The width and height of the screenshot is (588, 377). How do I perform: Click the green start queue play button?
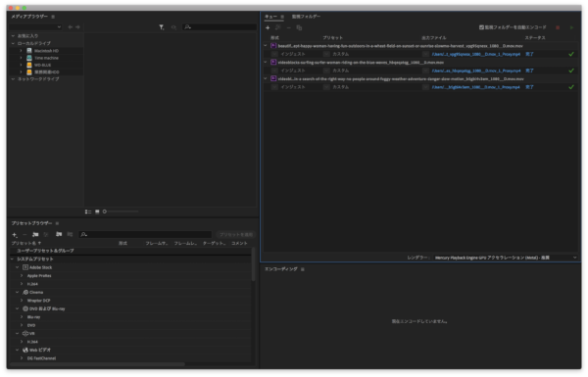click(x=571, y=27)
